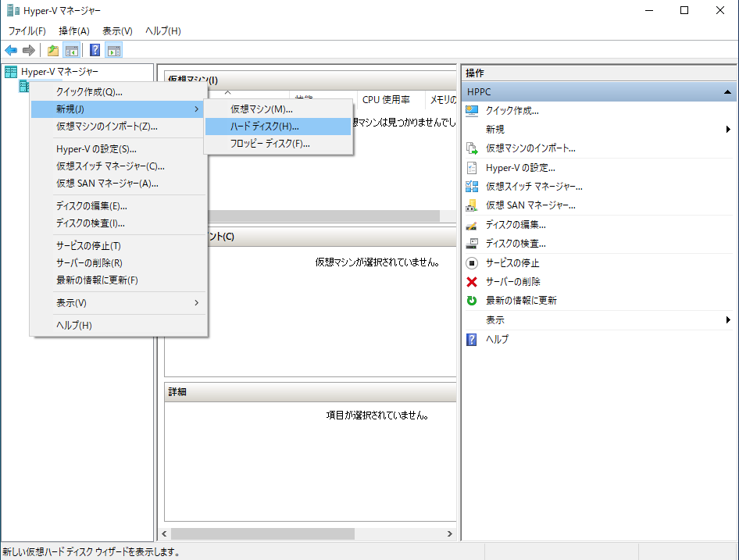Click the Up one level folder icon
Viewport: 739px width, 560px height.
(53, 51)
